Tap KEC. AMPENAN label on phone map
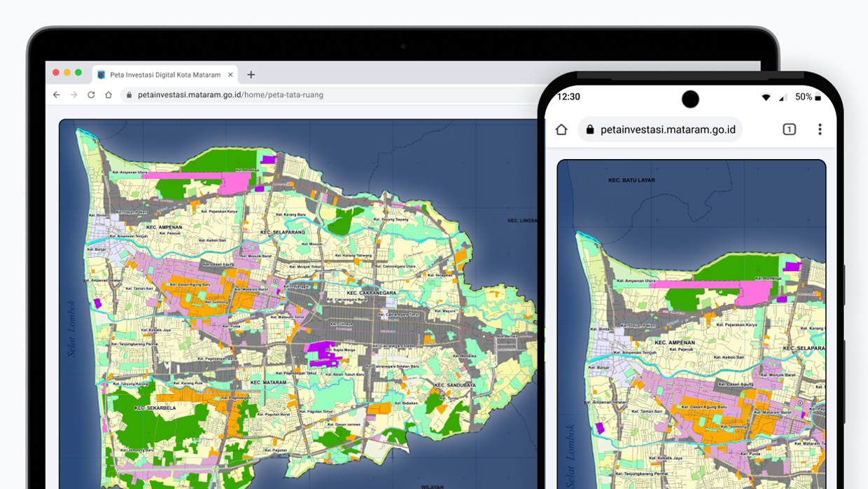Viewport: 868px width, 489px height. [x=673, y=343]
